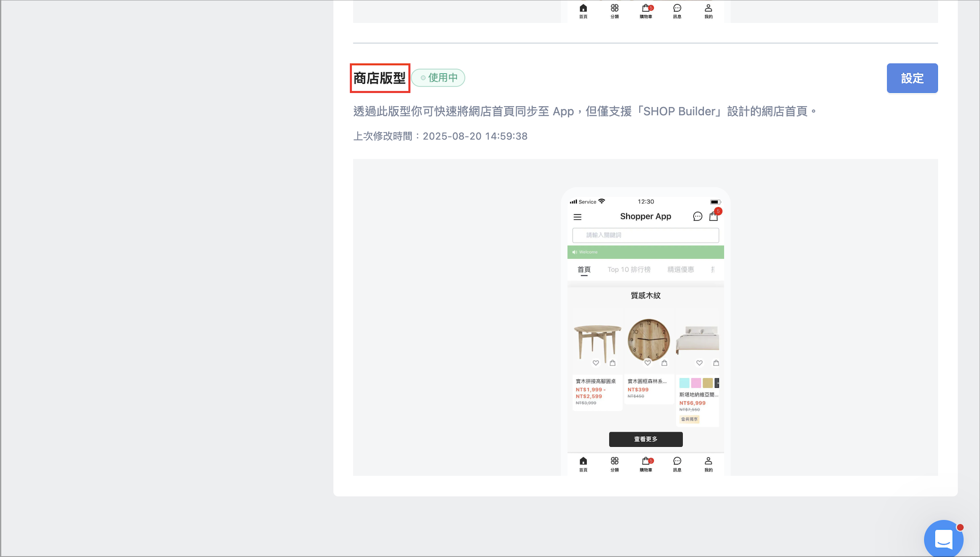
Task: Click the speaker icon in Welcome bar
Action: (574, 252)
